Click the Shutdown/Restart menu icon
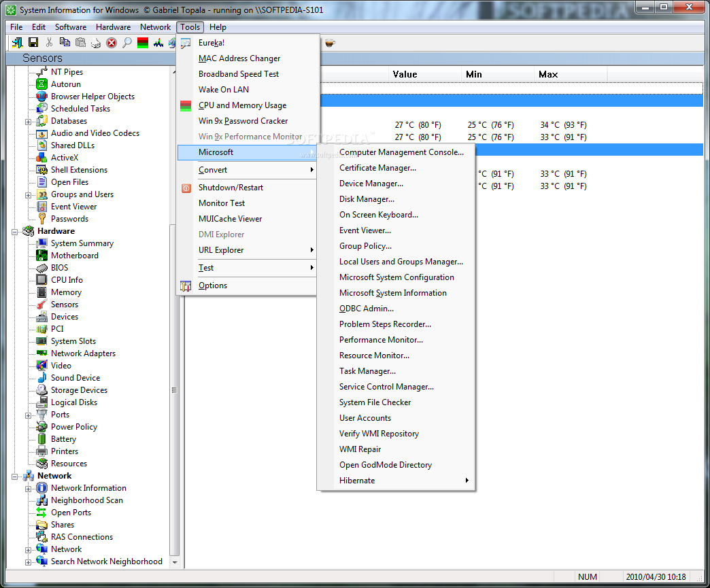The width and height of the screenshot is (710, 588). pos(186,188)
